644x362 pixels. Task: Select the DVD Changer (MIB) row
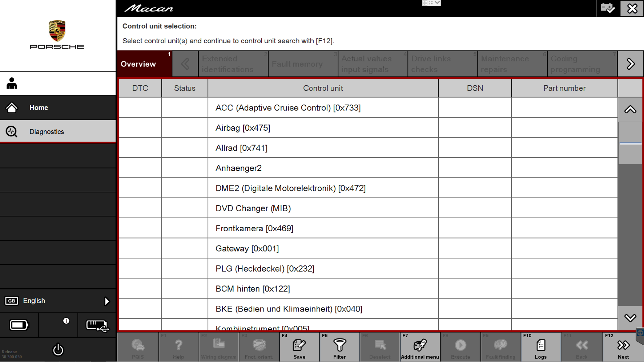click(368, 208)
